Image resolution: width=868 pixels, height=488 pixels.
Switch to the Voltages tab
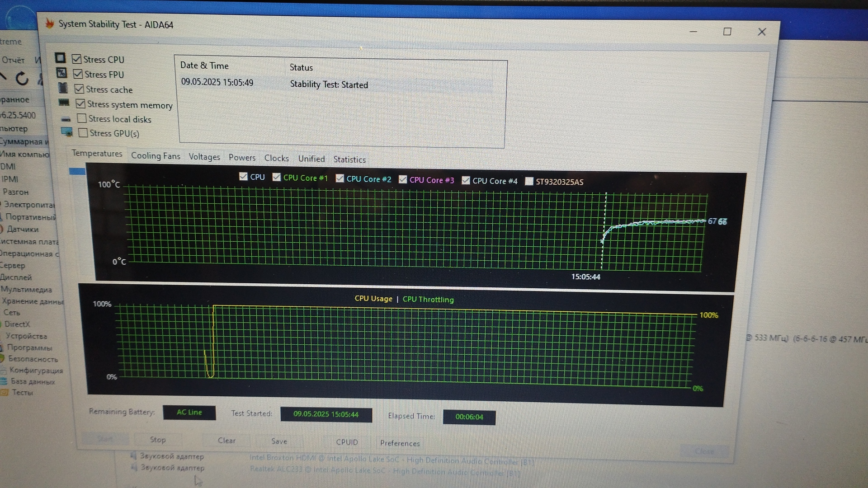(204, 157)
